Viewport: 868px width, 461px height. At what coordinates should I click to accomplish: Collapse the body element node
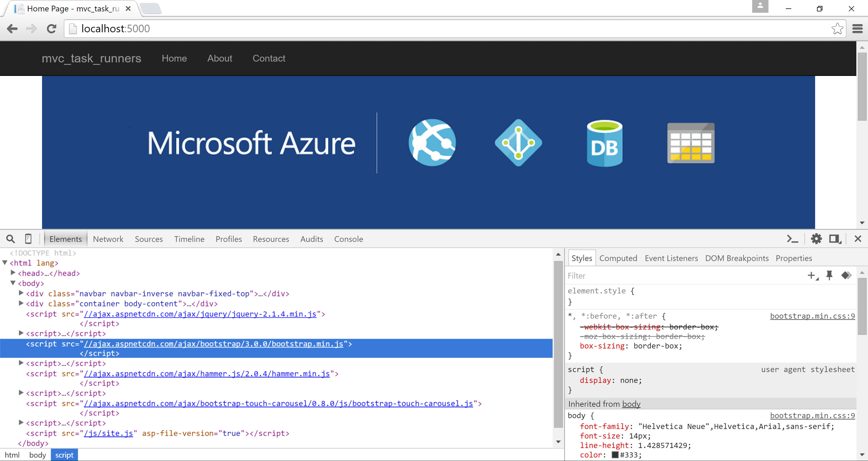pyautogui.click(x=13, y=283)
